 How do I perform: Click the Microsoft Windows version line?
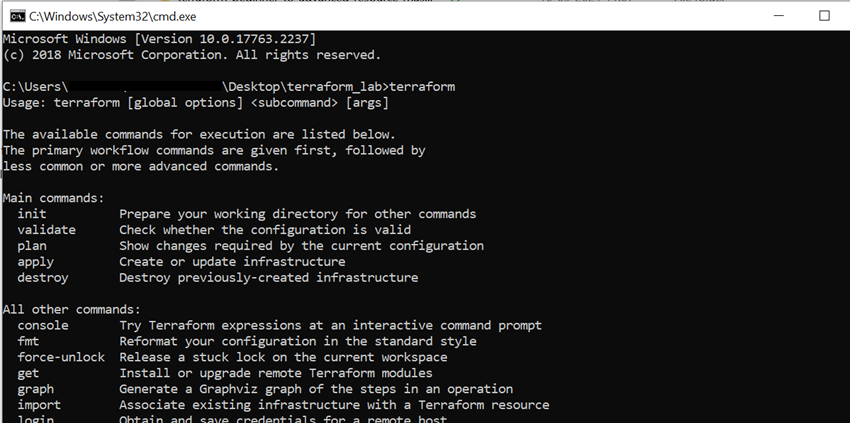click(159, 39)
